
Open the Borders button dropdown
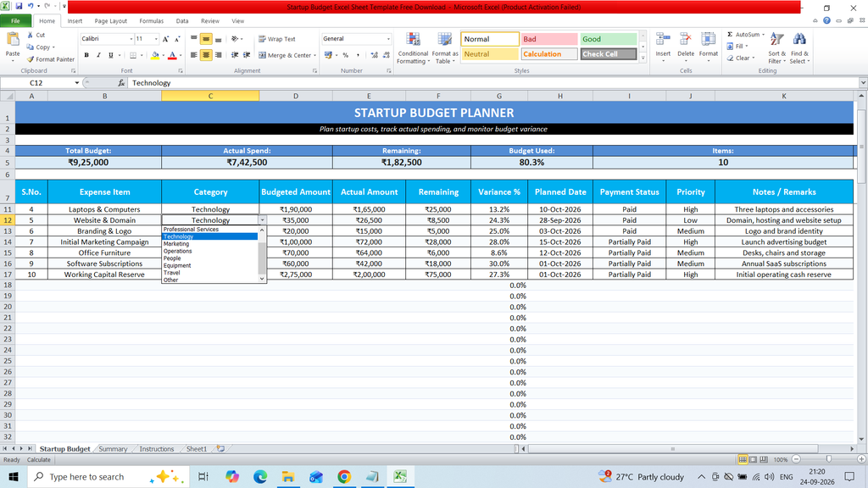[142, 55]
